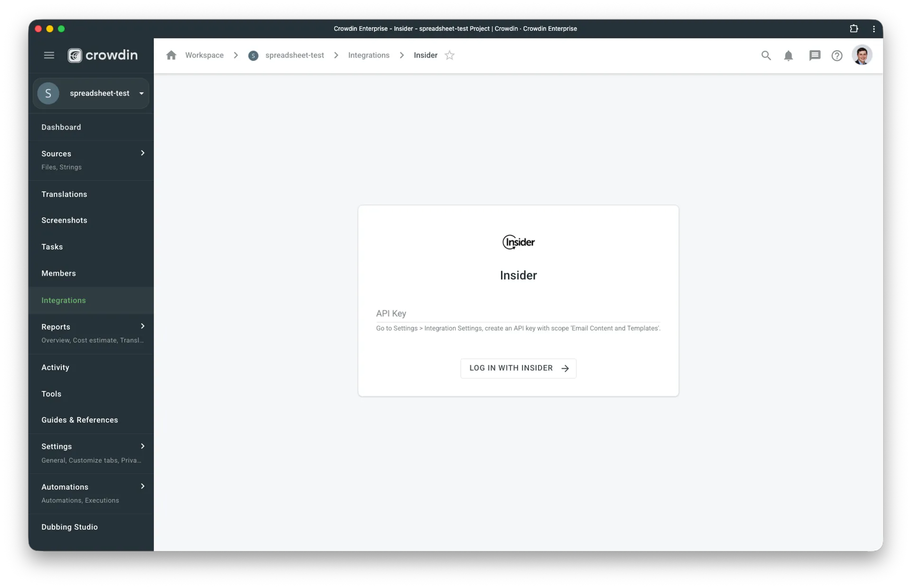Open the spreadsheet-test project switcher dropdown
The width and height of the screenshot is (911, 588).
tap(141, 93)
